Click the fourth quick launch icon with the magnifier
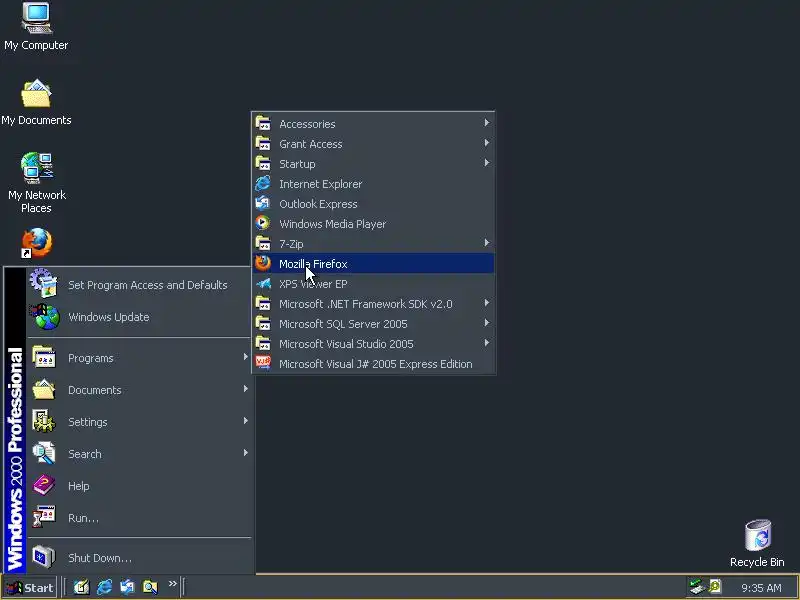The height and width of the screenshot is (600, 800). 150,587
